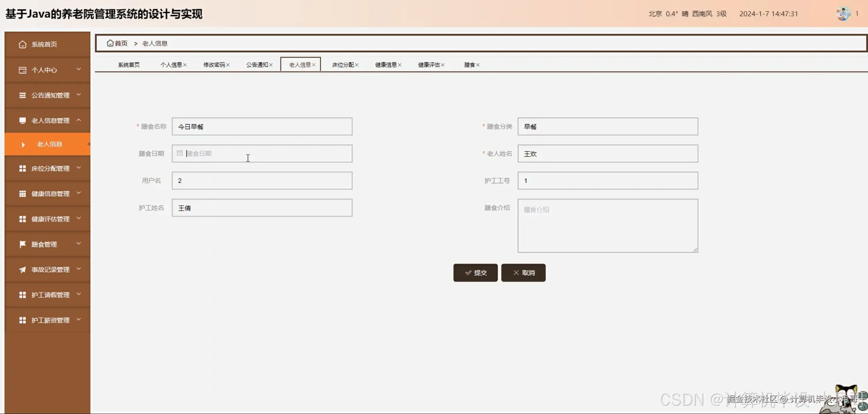The width and height of the screenshot is (868, 414).
Task: Click the grid icon next to 健康信息管理
Action: point(22,193)
